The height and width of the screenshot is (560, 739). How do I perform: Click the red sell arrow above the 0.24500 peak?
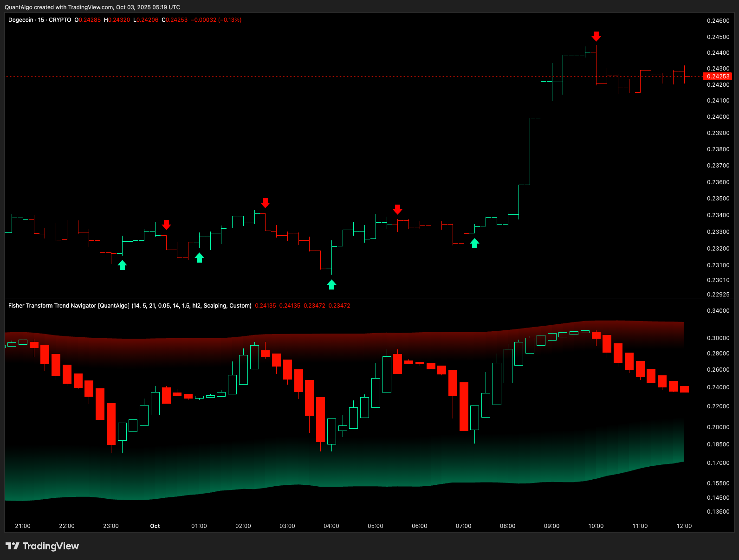(x=596, y=36)
